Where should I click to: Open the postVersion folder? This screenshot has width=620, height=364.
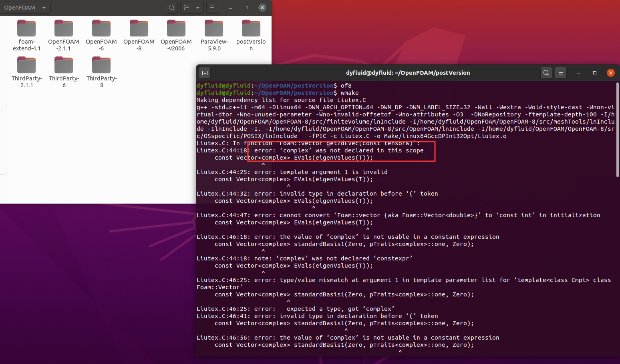[251, 36]
